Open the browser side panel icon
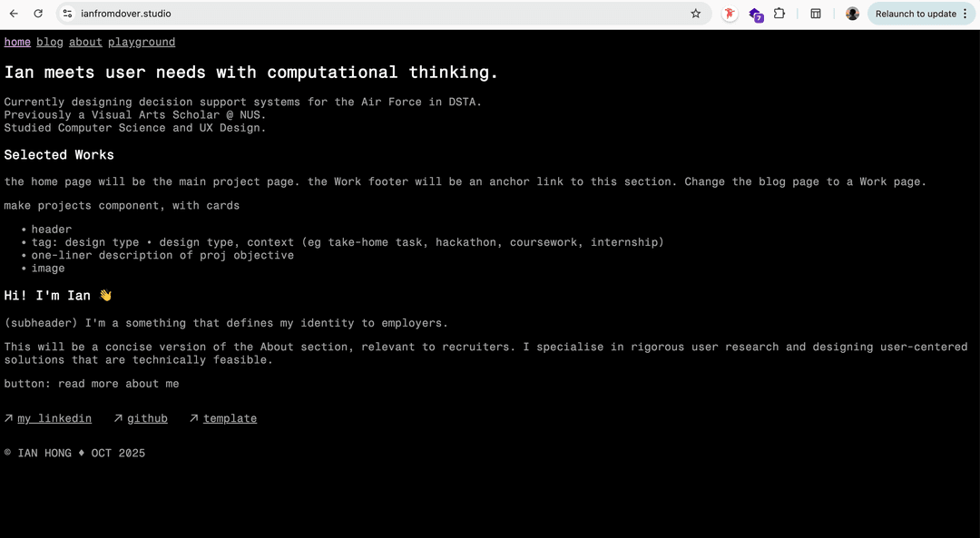The width and height of the screenshot is (980, 538). pyautogui.click(x=815, y=14)
